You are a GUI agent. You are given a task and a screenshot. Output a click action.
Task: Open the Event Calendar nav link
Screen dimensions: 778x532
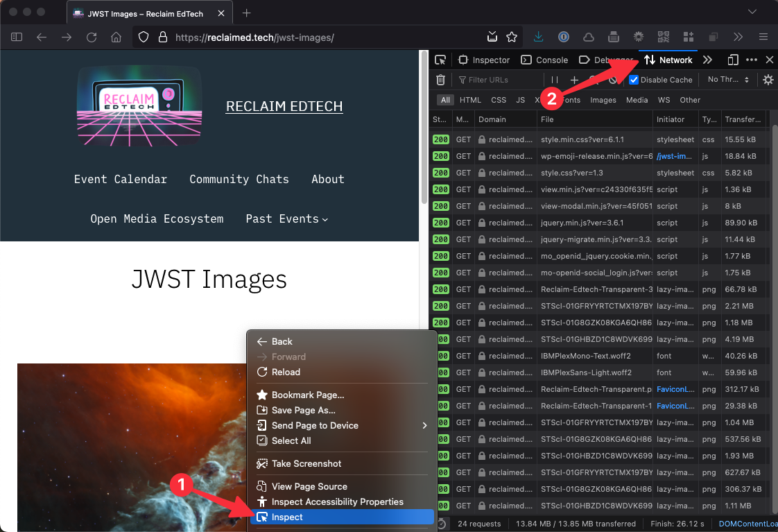(x=121, y=179)
